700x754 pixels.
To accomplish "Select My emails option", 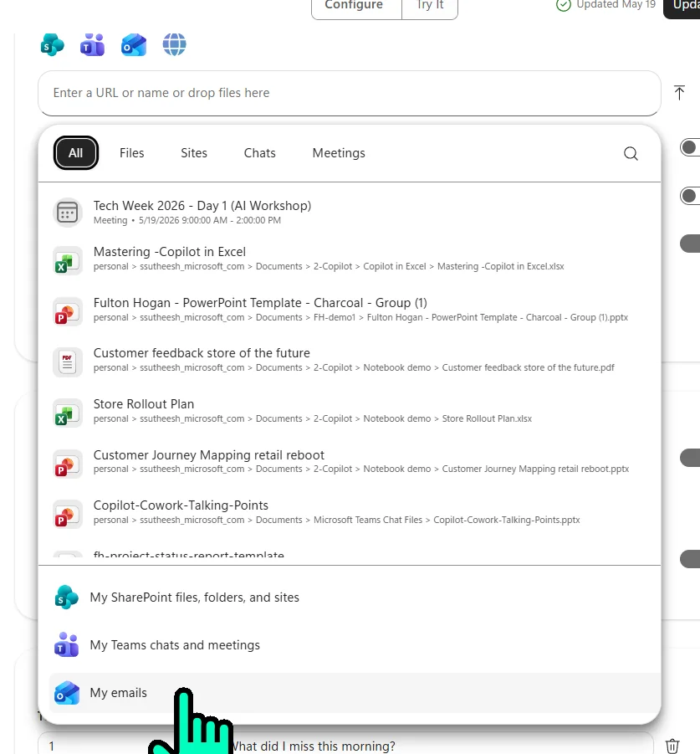I will click(355, 693).
